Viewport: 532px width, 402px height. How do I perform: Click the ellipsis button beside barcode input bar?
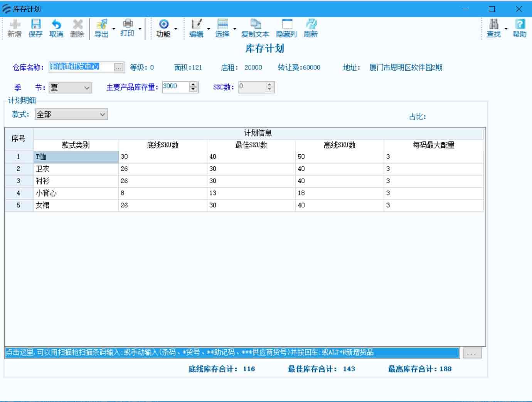pos(472,353)
